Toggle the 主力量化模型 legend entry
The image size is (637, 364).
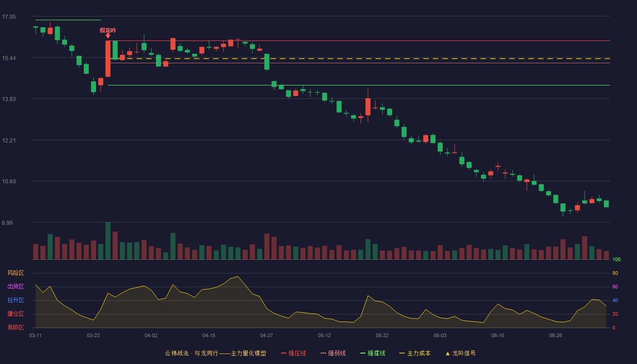215,353
